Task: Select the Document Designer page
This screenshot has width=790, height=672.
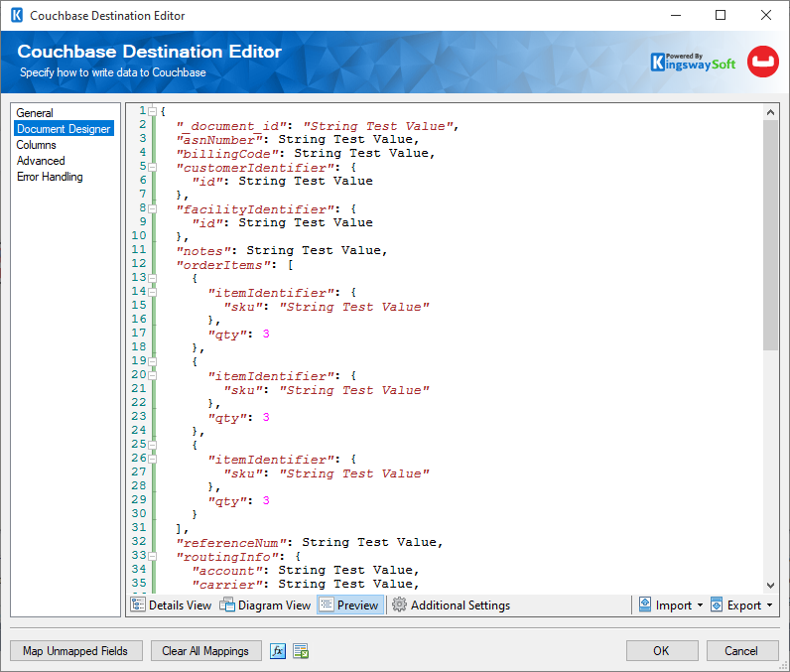Action: tap(64, 129)
